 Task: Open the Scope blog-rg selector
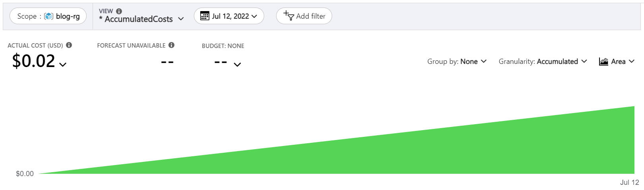tap(48, 16)
